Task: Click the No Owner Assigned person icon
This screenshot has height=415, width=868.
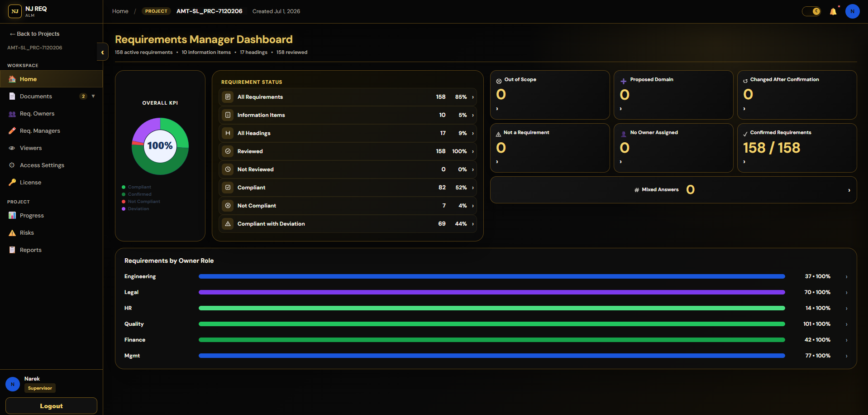Action: click(x=624, y=134)
